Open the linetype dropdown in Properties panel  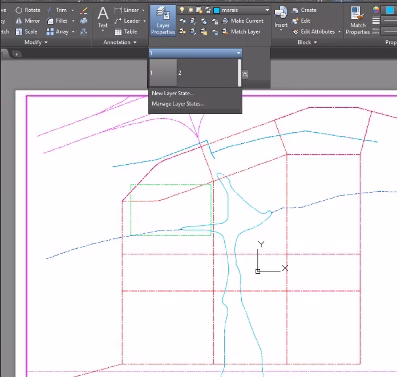tap(389, 31)
